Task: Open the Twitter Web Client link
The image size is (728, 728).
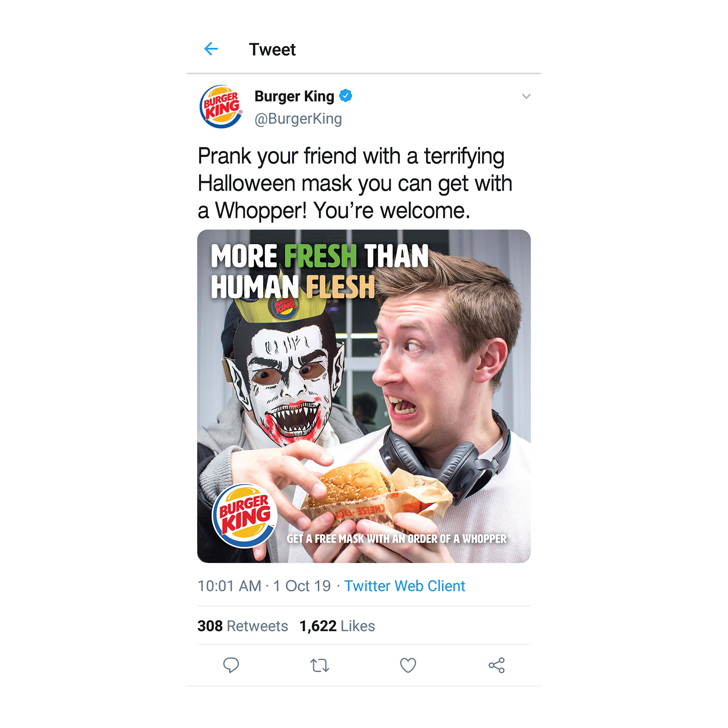Action: coord(404,586)
